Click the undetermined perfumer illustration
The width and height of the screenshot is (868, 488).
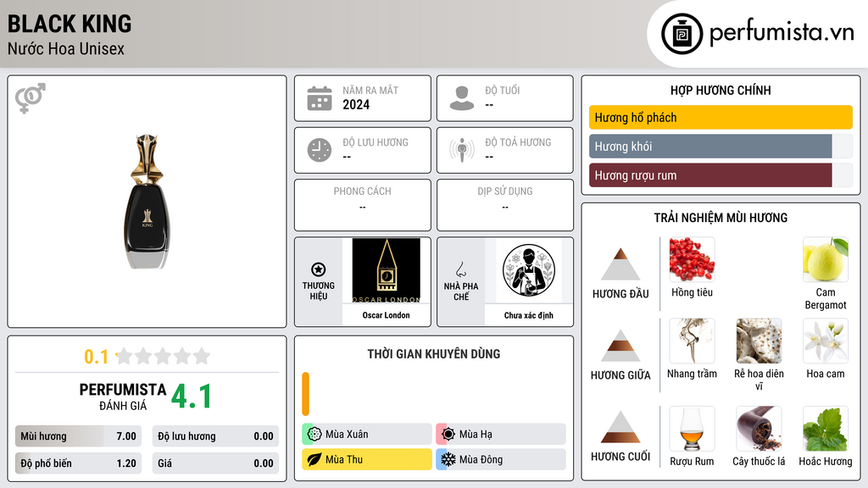coord(529,270)
